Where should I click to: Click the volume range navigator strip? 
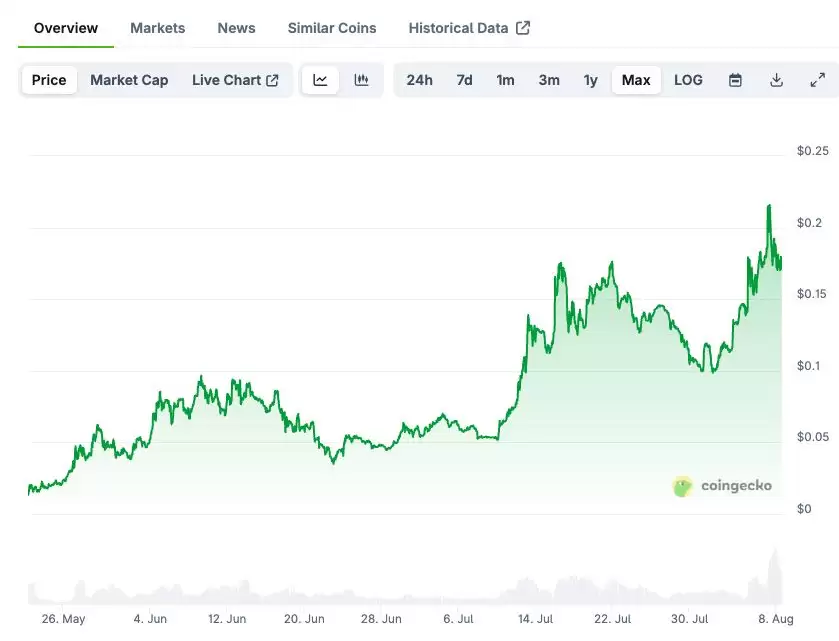pos(400,590)
